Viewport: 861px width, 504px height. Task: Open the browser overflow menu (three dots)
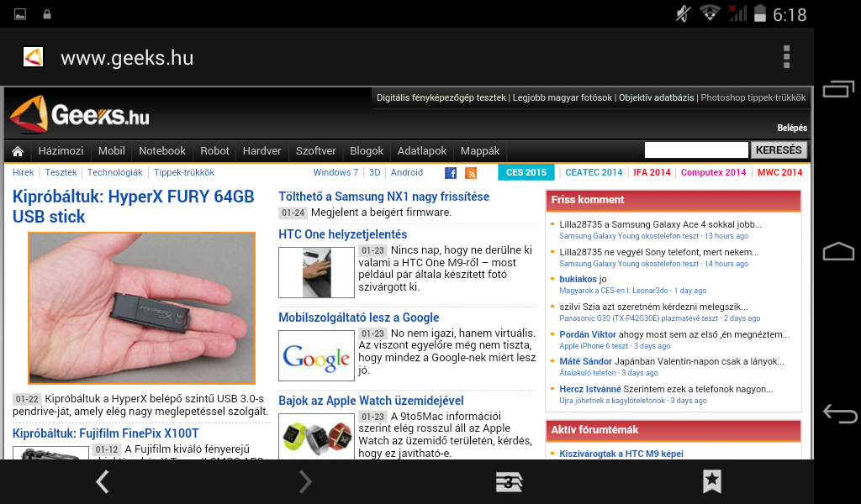786,57
